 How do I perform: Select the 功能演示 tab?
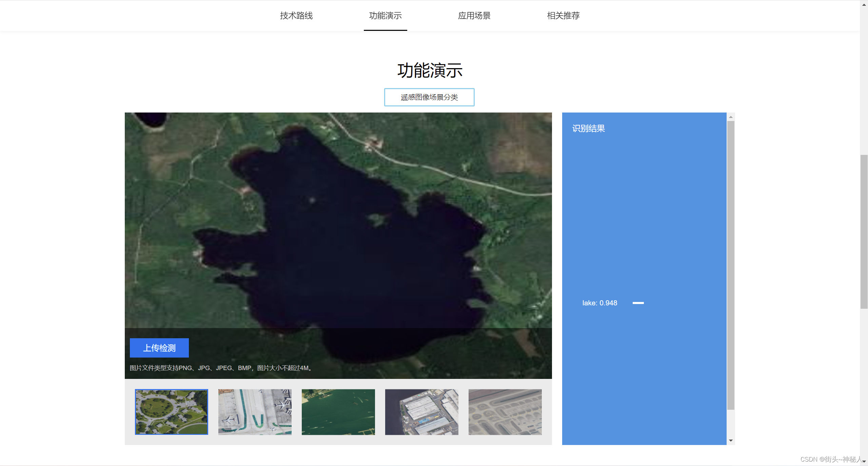tap(385, 16)
